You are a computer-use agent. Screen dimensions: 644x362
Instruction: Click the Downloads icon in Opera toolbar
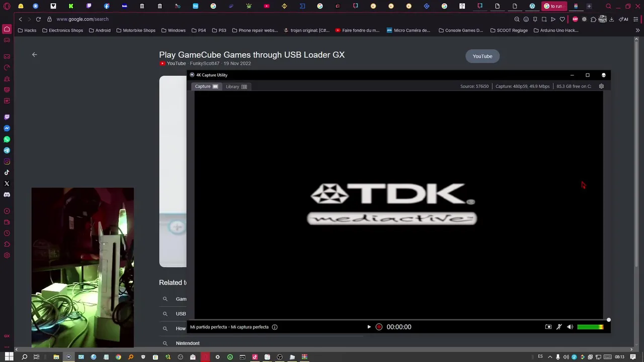tap(611, 19)
